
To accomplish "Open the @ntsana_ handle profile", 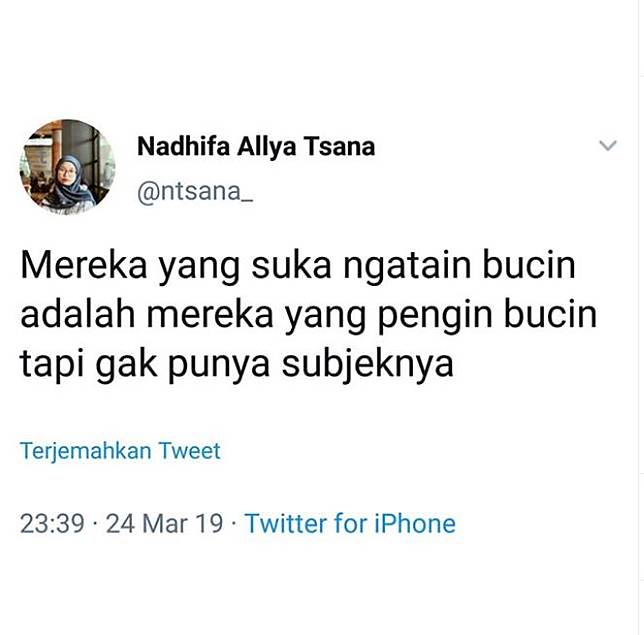I will pos(195,191).
